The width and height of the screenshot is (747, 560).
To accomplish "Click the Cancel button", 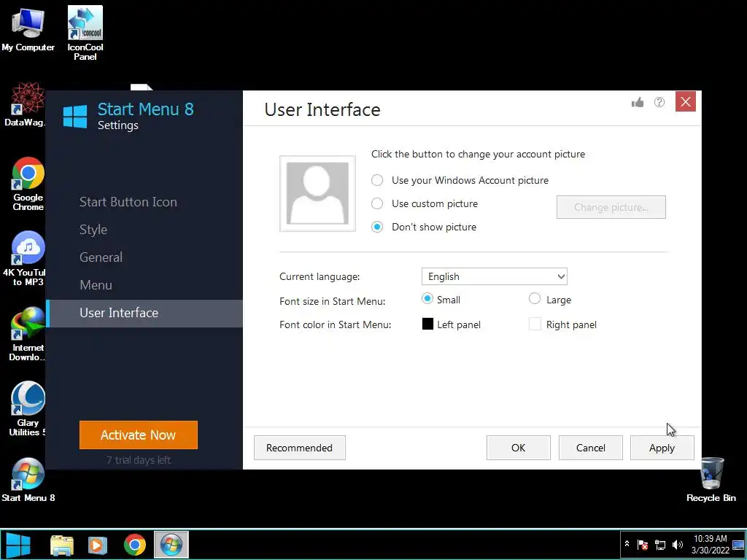I will (591, 448).
